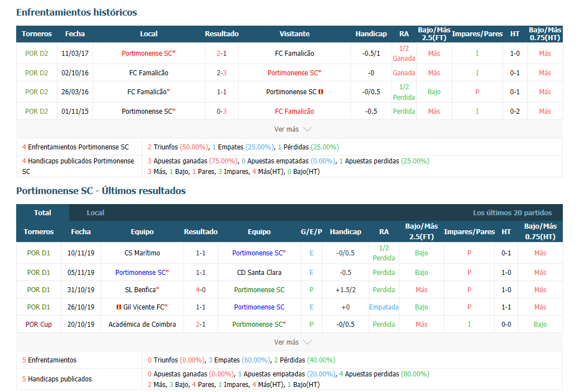Click 'POR D2' in the 26/03/16 row
This screenshot has height=392, width=579.
(37, 91)
